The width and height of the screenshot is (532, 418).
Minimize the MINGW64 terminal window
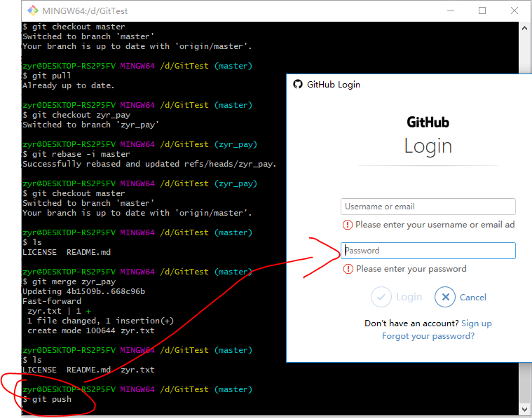[451, 11]
